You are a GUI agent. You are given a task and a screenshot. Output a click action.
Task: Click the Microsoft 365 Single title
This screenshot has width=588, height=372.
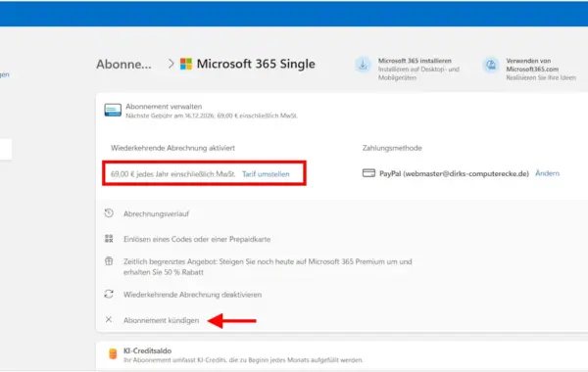pos(256,64)
